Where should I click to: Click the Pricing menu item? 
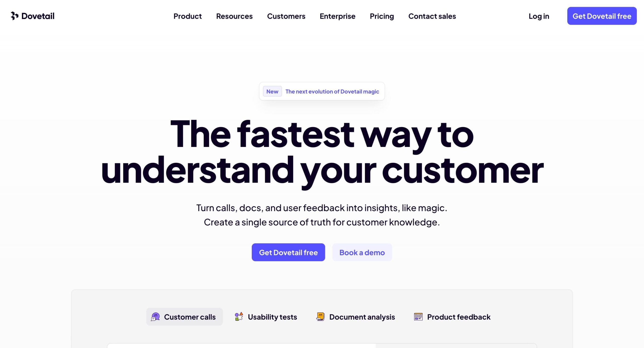[382, 16]
